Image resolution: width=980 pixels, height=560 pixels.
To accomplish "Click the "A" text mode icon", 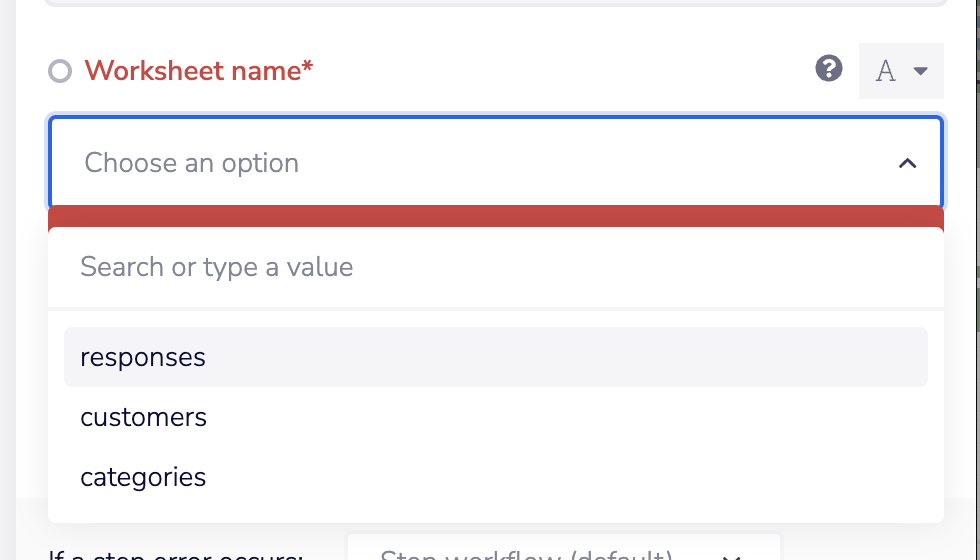I will [885, 71].
